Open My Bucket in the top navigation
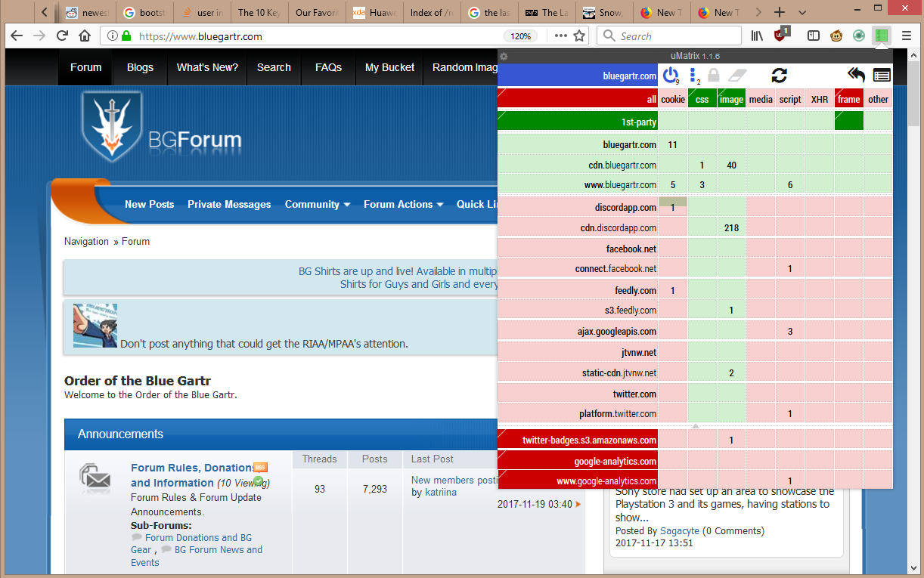The width and height of the screenshot is (924, 578). click(x=389, y=67)
